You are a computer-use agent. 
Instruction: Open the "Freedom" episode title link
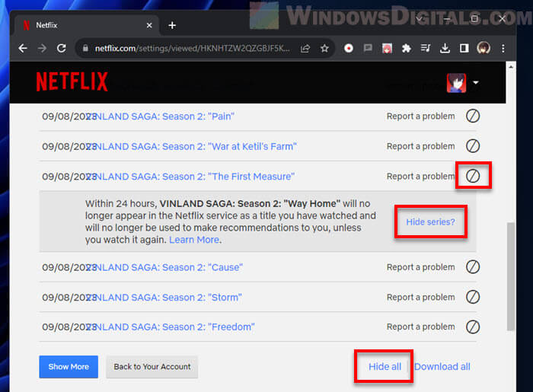tap(171, 327)
